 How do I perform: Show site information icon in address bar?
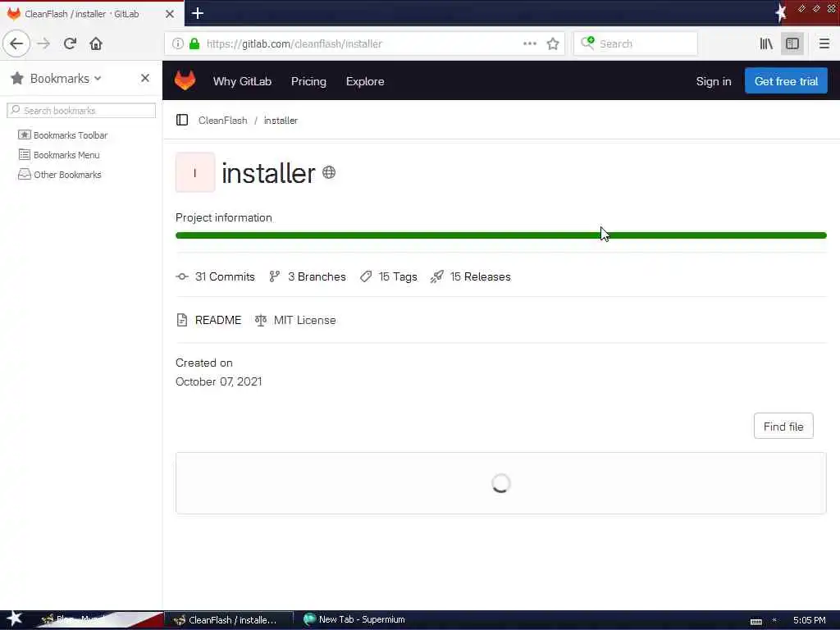tap(178, 43)
